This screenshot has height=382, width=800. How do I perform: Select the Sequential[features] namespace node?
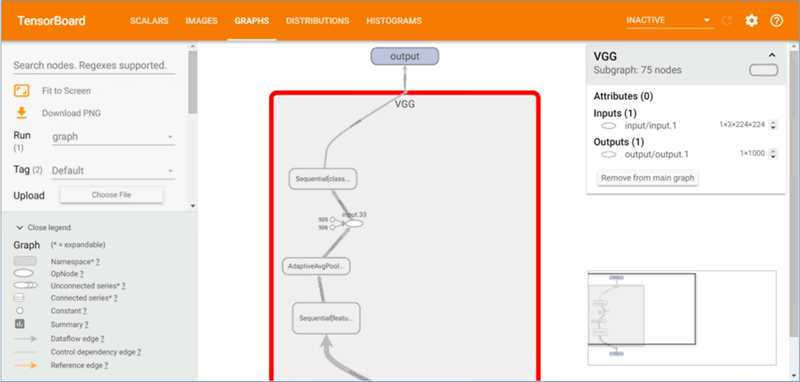coord(327,318)
